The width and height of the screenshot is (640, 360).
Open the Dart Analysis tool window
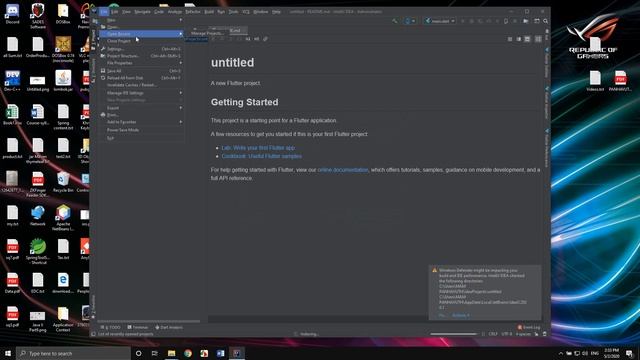(x=169, y=327)
